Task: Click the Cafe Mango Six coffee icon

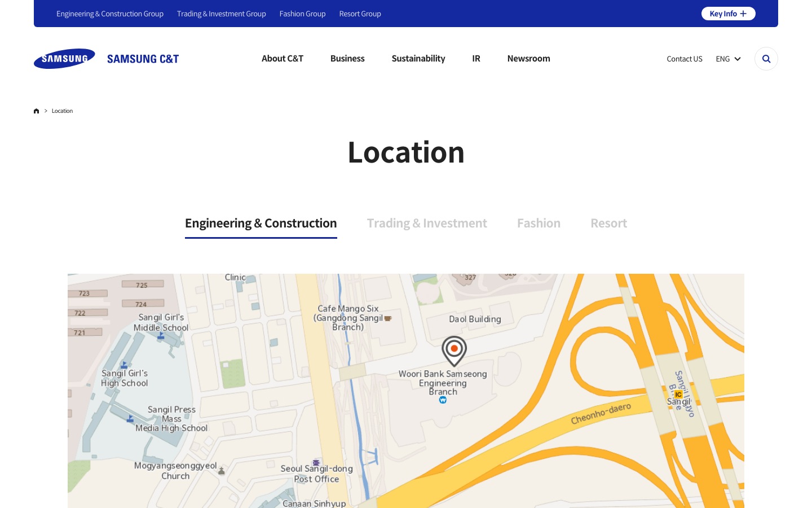Action: (388, 318)
